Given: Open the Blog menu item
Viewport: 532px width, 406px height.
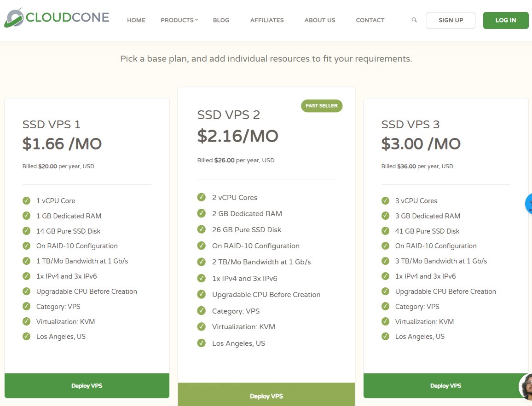Looking at the screenshot, I should (x=221, y=20).
